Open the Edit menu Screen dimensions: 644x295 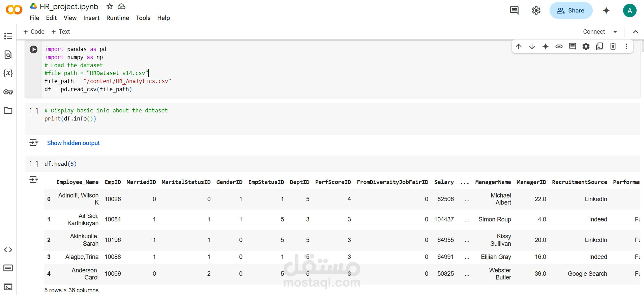(51, 18)
